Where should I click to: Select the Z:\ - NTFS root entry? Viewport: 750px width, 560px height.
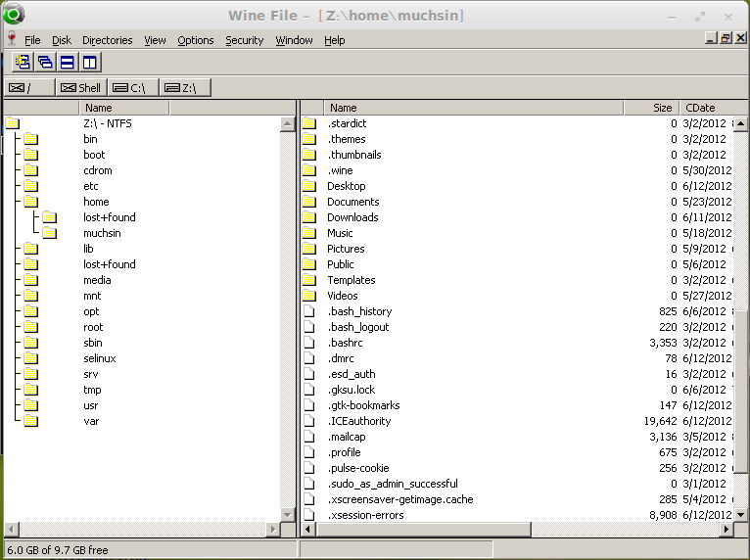click(x=108, y=123)
